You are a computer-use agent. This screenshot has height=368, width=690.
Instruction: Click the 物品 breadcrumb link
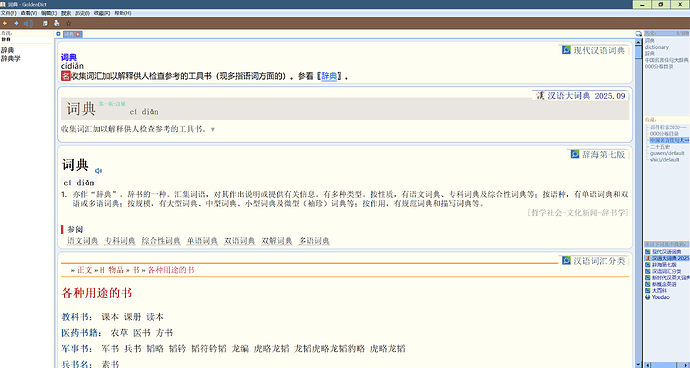116,270
